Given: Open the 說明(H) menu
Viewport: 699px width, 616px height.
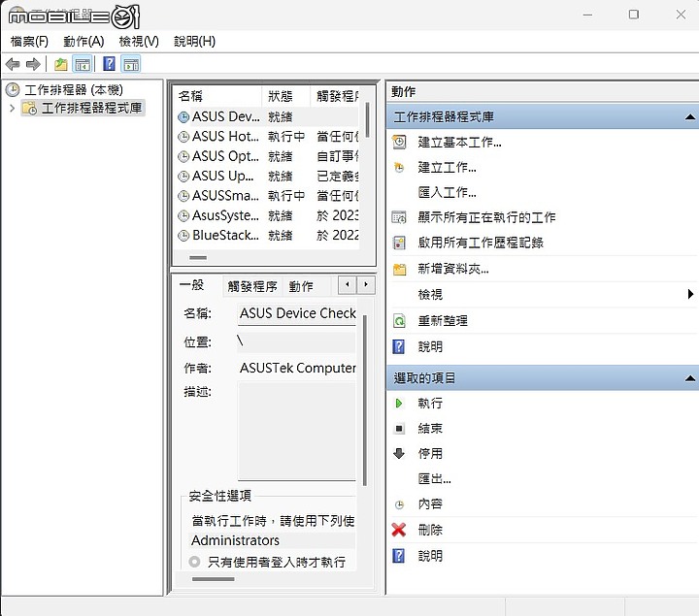Looking at the screenshot, I should coord(194,42).
